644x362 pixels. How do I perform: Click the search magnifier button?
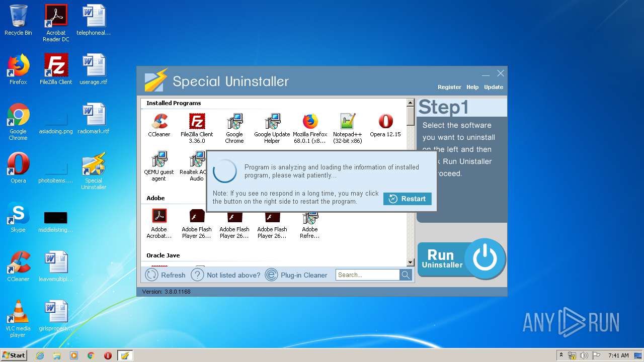[x=406, y=275]
